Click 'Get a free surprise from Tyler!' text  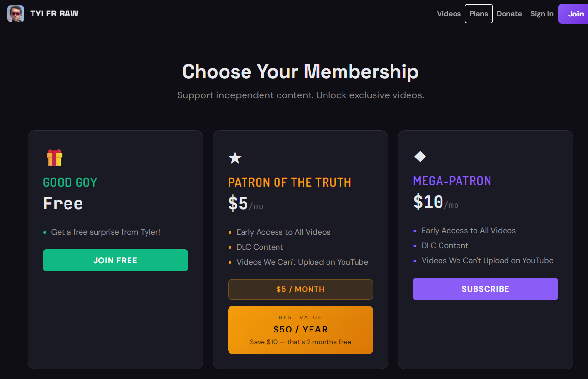tap(105, 232)
